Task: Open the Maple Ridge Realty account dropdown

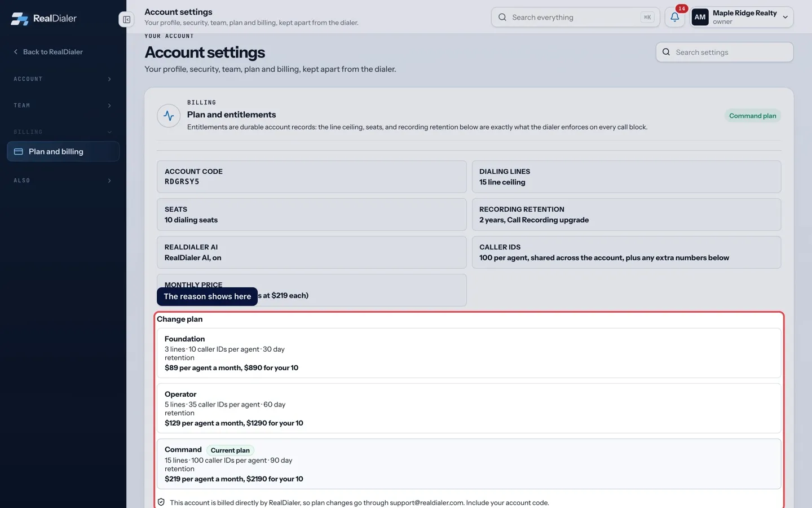Action: pyautogui.click(x=742, y=17)
